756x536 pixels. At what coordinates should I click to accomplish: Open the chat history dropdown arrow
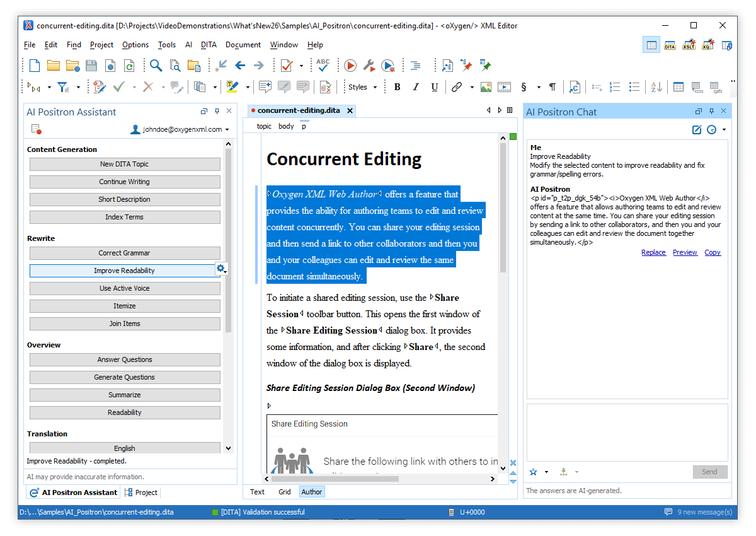[x=724, y=130]
